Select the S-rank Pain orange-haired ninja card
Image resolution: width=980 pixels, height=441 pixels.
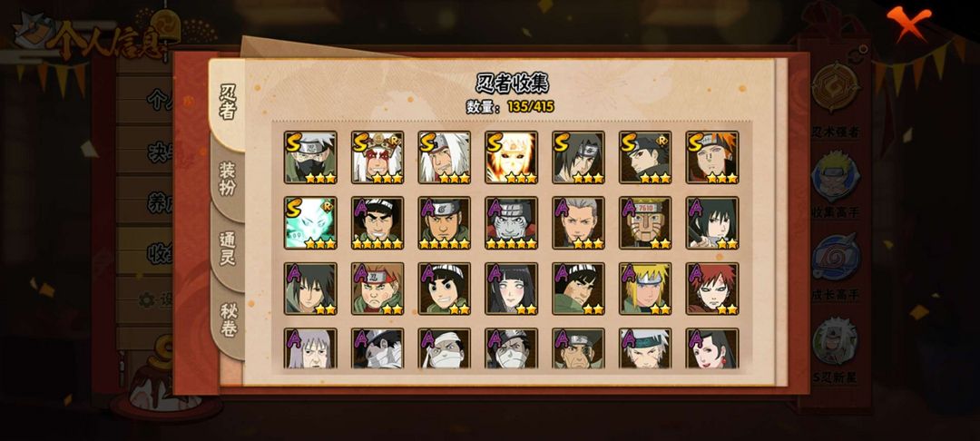[x=712, y=157]
